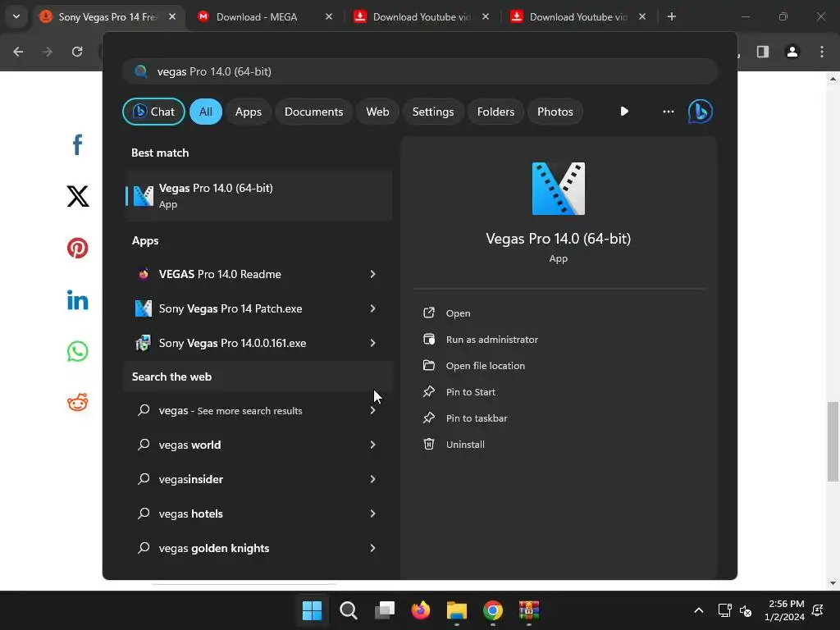
Task: Open Vegas Pro 14.0 best match result
Action: [x=258, y=195]
